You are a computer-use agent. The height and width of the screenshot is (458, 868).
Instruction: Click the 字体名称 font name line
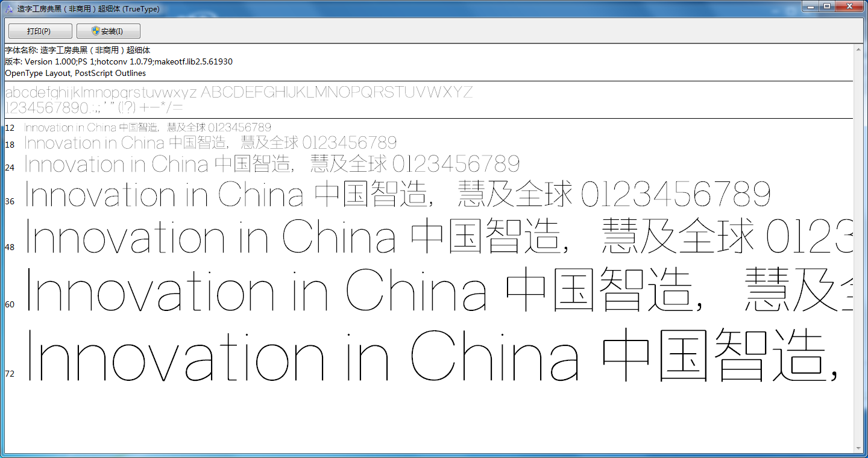pos(78,50)
